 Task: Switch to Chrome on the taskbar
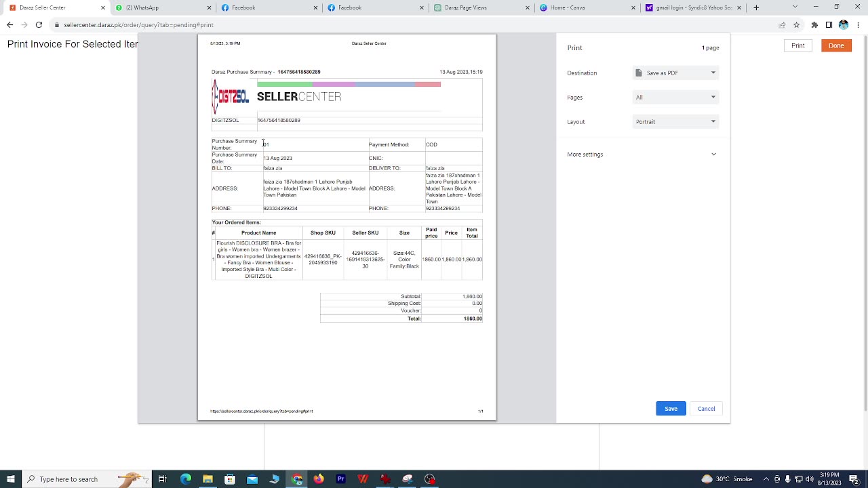297,479
